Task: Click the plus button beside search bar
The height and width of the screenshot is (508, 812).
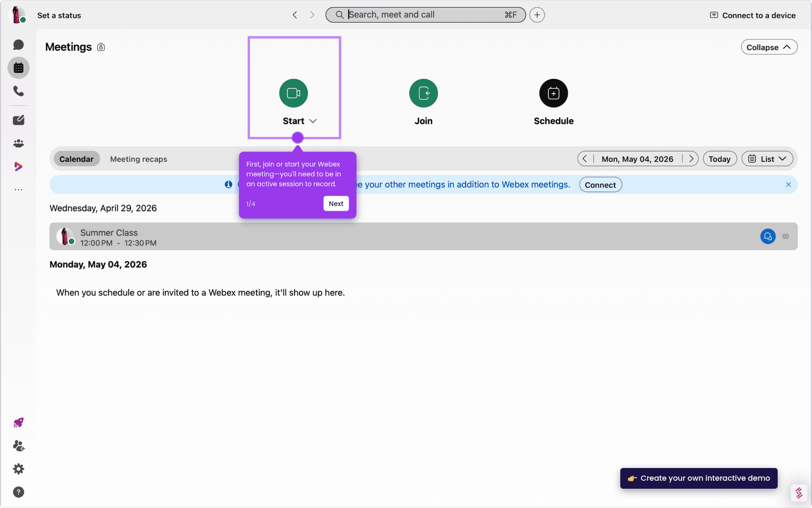Action: pyautogui.click(x=537, y=15)
